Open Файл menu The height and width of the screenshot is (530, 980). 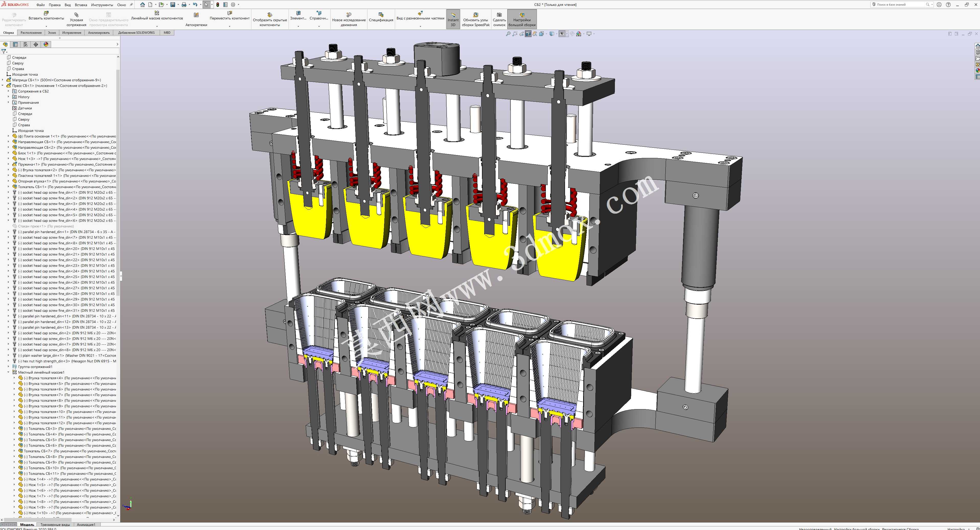click(x=40, y=5)
